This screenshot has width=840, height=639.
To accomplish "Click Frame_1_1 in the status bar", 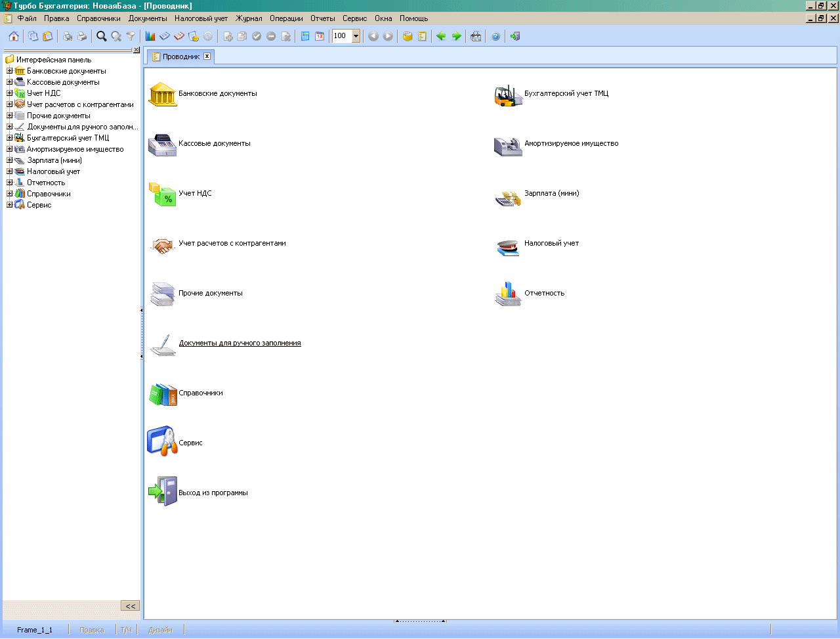I will pyautogui.click(x=35, y=630).
